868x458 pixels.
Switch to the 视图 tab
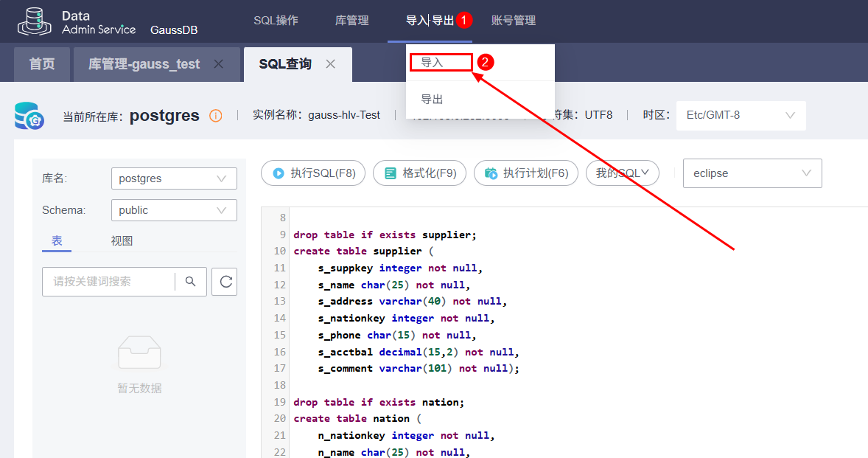click(x=122, y=241)
